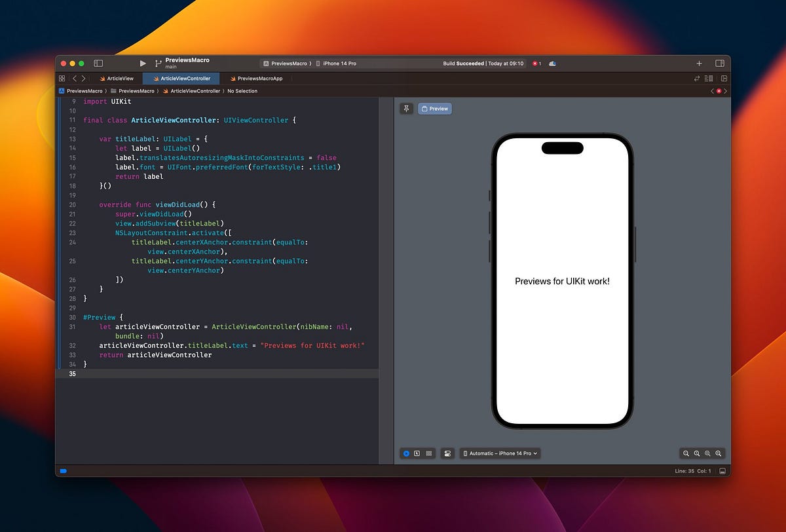Open device settings icon in preview bar
Screen dimensions: 786x532
click(x=447, y=453)
